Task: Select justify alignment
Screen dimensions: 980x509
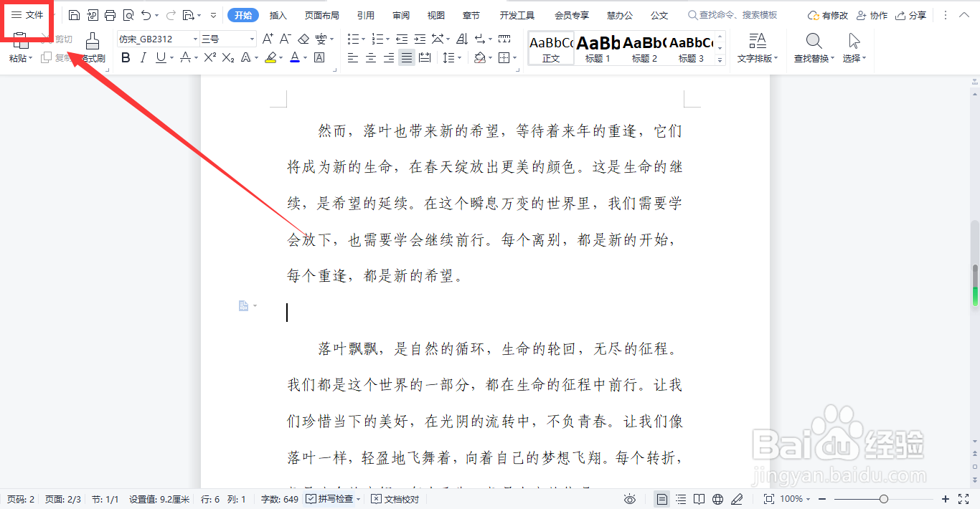Action: [x=407, y=58]
